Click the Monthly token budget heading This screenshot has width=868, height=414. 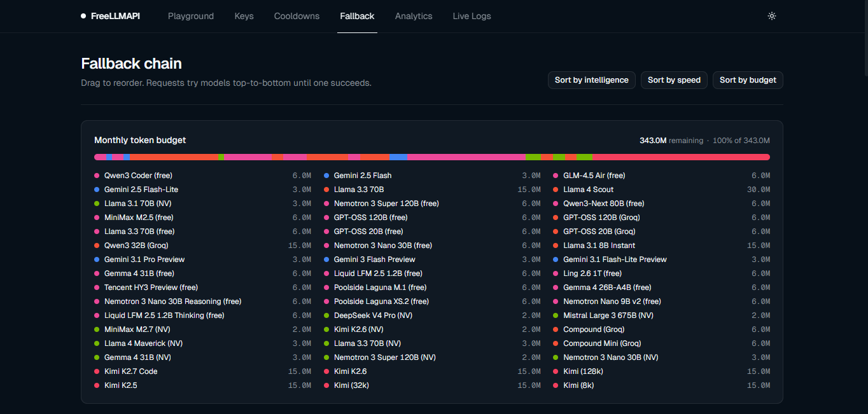pyautogui.click(x=140, y=140)
